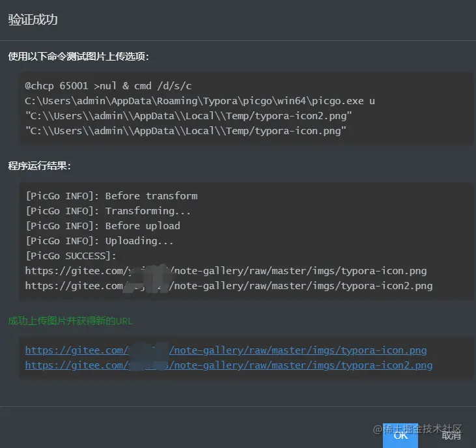This screenshot has width=476, height=448.
Task: Open the typora-icon2.png uploaded URL link
Action: [x=229, y=365]
